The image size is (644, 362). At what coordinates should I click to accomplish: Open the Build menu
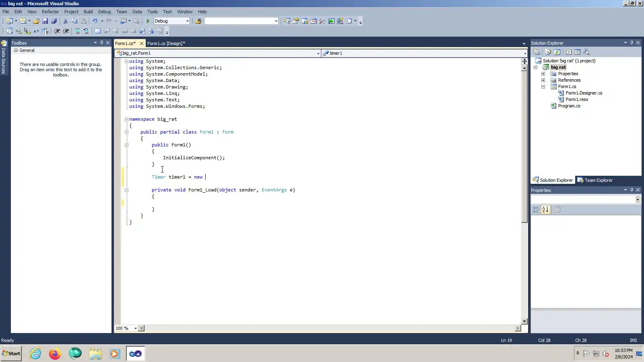pyautogui.click(x=88, y=12)
